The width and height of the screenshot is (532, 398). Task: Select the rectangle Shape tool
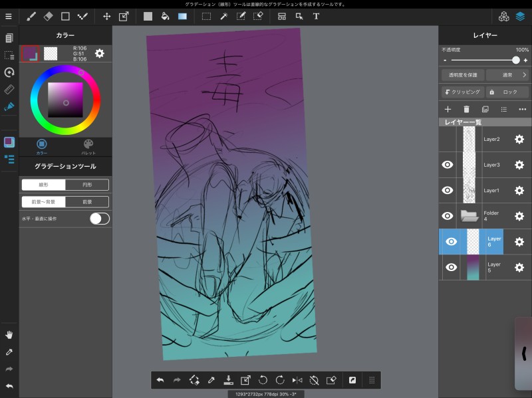(65, 16)
